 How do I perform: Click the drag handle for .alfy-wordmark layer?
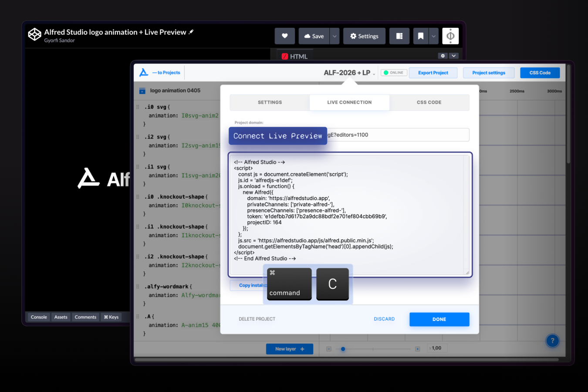138,287
